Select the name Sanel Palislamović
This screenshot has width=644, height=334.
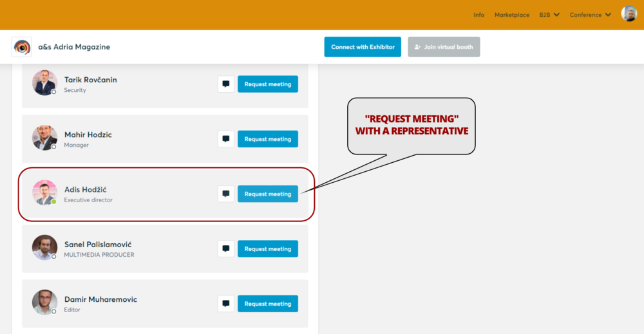[x=98, y=245]
